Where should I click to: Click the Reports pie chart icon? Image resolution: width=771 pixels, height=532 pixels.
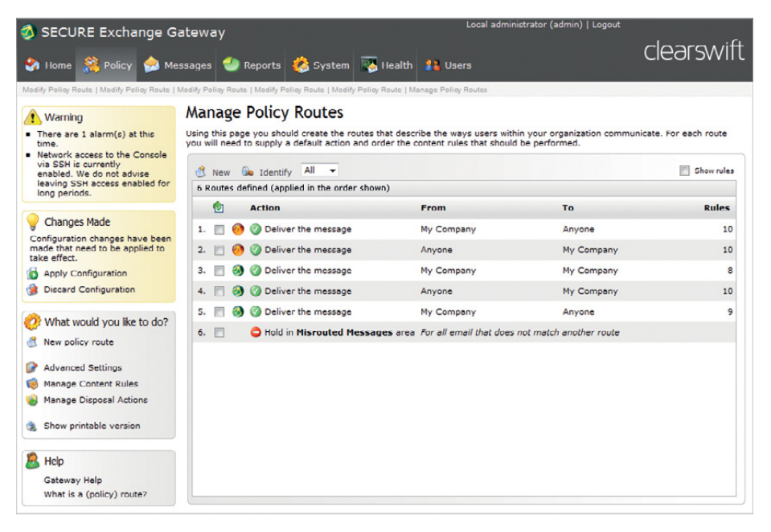231,64
